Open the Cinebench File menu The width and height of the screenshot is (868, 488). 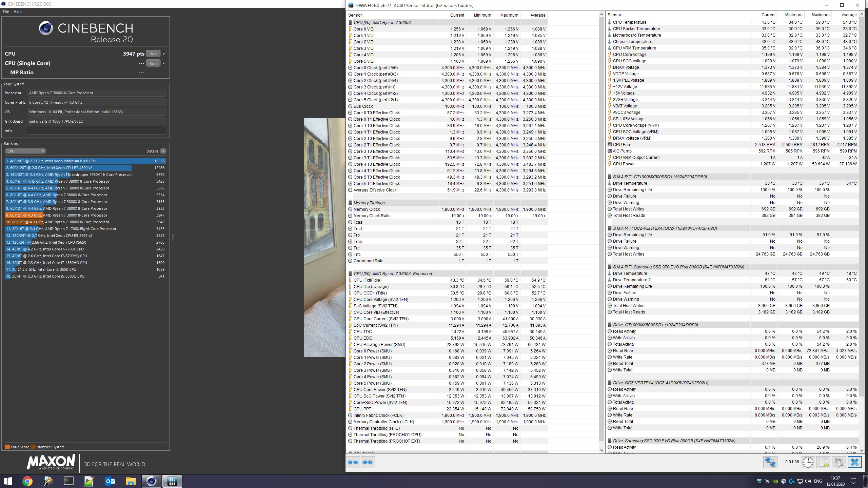(6, 12)
